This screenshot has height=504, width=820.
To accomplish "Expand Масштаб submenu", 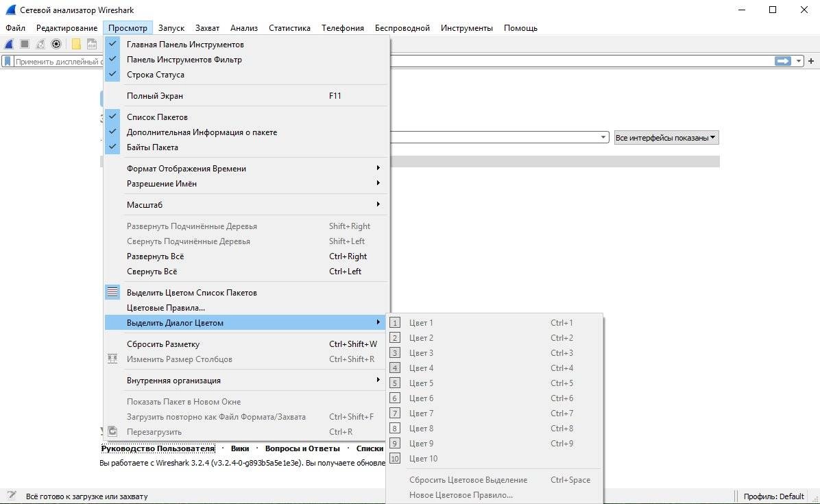I will coord(246,205).
